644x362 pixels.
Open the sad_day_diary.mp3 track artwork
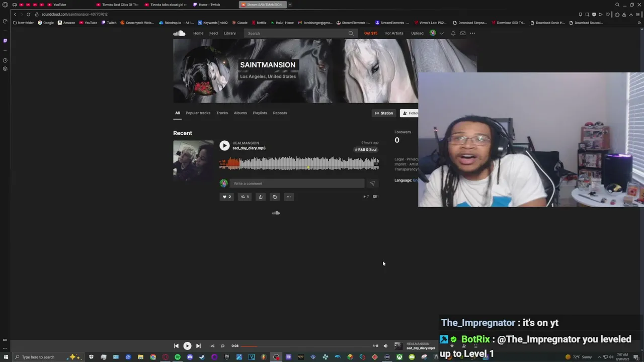tap(193, 160)
